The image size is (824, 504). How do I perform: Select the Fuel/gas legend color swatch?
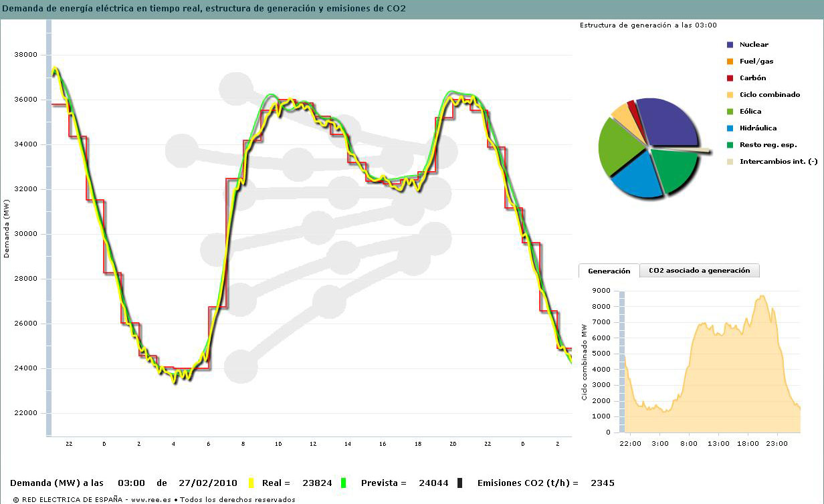730,61
